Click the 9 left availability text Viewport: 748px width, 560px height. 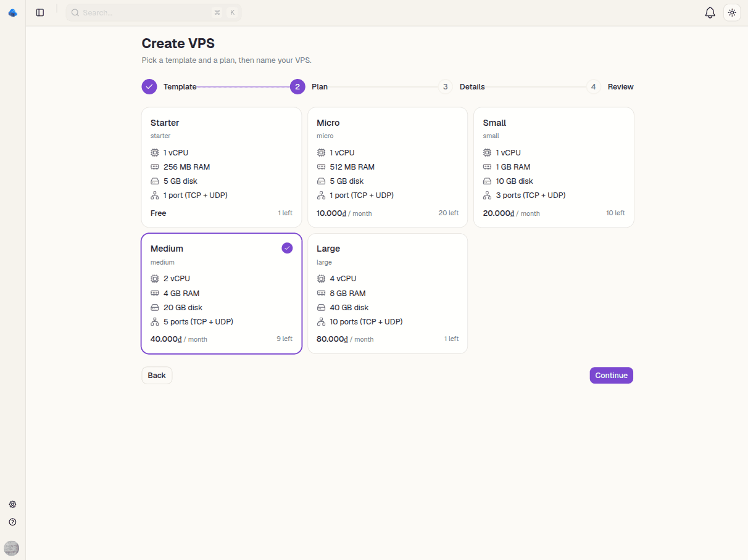click(x=285, y=339)
